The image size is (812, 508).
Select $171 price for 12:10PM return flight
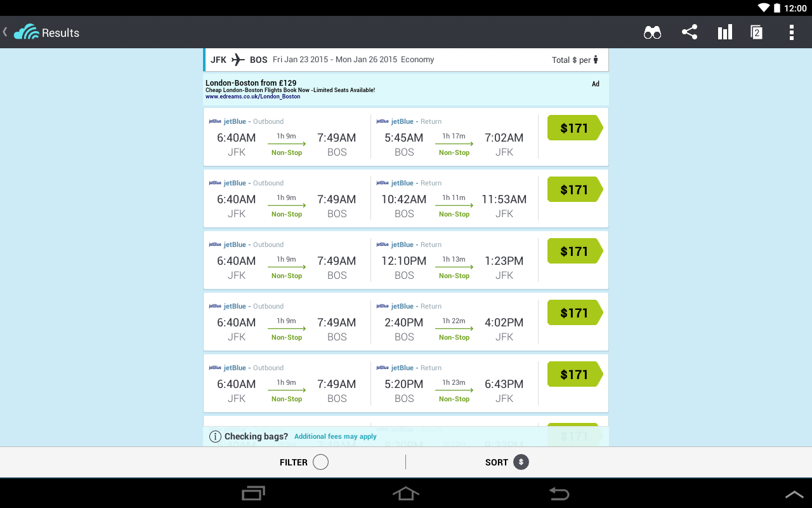pos(575,251)
